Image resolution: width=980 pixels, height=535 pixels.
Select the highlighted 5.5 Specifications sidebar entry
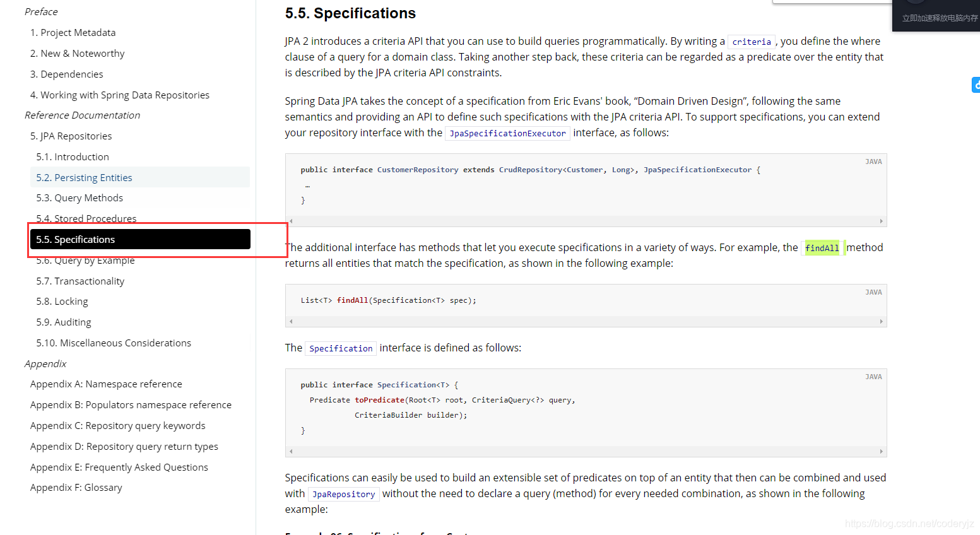tap(75, 239)
